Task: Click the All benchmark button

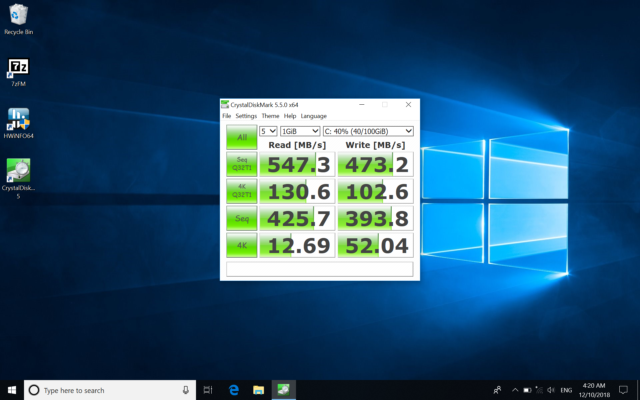Action: (x=242, y=137)
